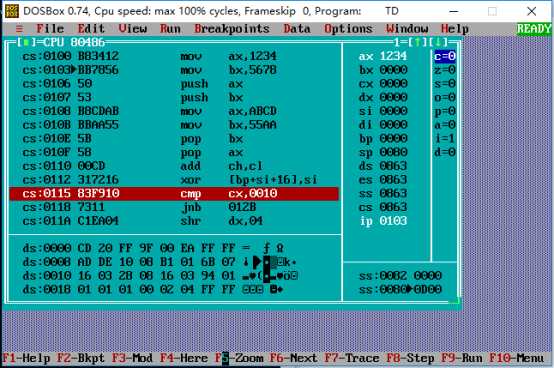Click the CPU window resize corner

pyautogui.click(x=455, y=301)
